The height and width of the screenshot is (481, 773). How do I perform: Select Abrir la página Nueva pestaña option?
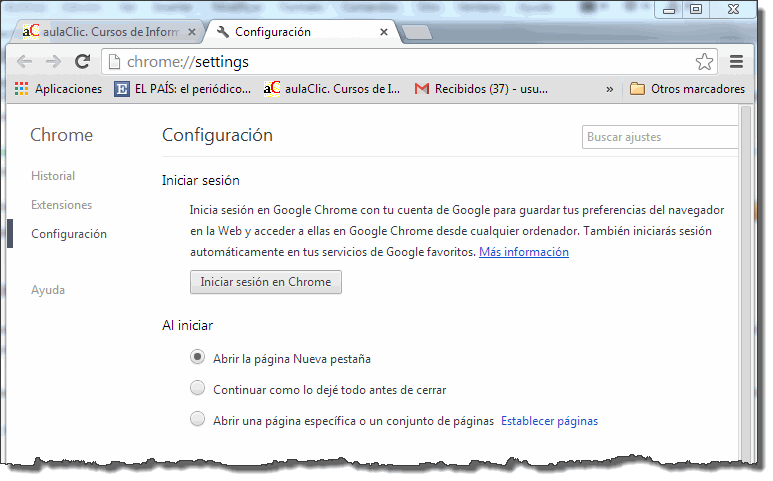(197, 357)
